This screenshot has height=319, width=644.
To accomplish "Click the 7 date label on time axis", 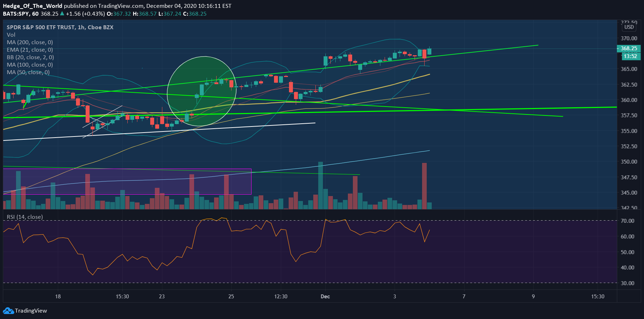I will pos(464,297).
